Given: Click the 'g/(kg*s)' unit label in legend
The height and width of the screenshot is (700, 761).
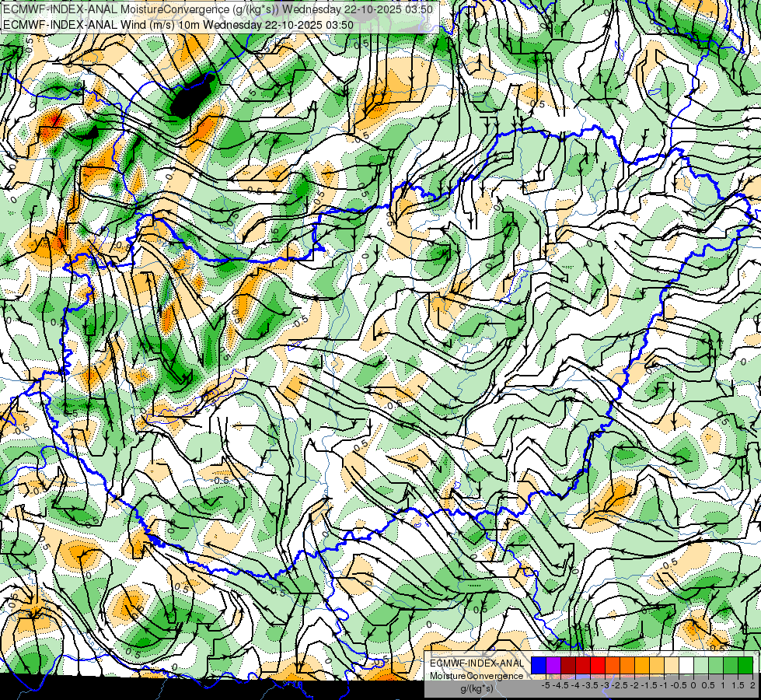Looking at the screenshot, I should point(476,689).
